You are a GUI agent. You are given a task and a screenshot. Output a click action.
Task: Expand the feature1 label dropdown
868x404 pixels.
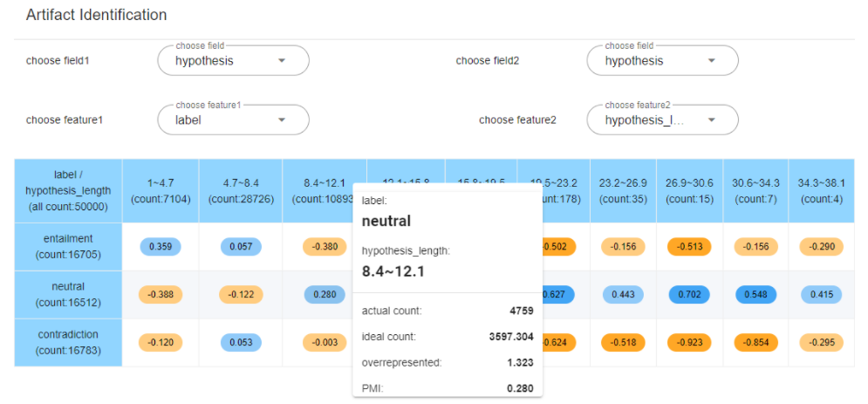(233, 120)
